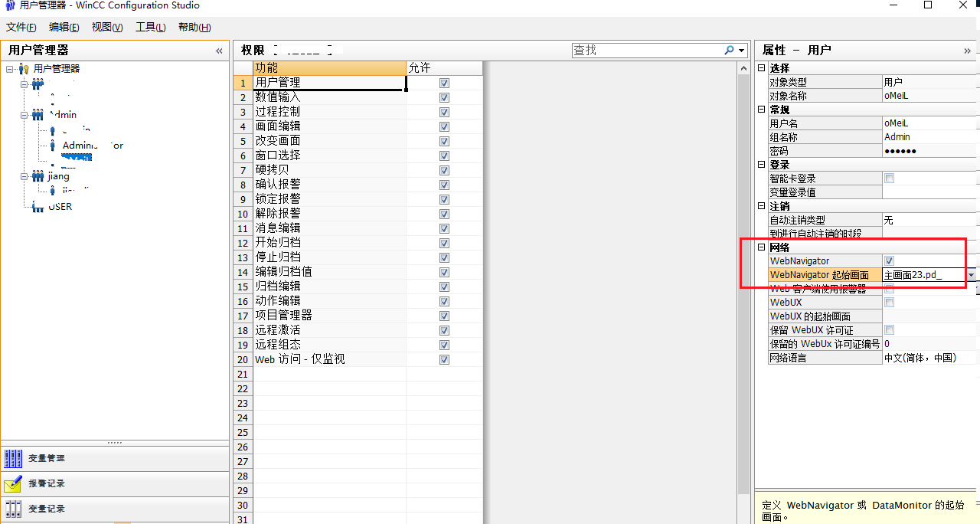Open the 文件(F) menu
Image resolution: width=980 pixels, height=524 pixels.
pos(21,28)
